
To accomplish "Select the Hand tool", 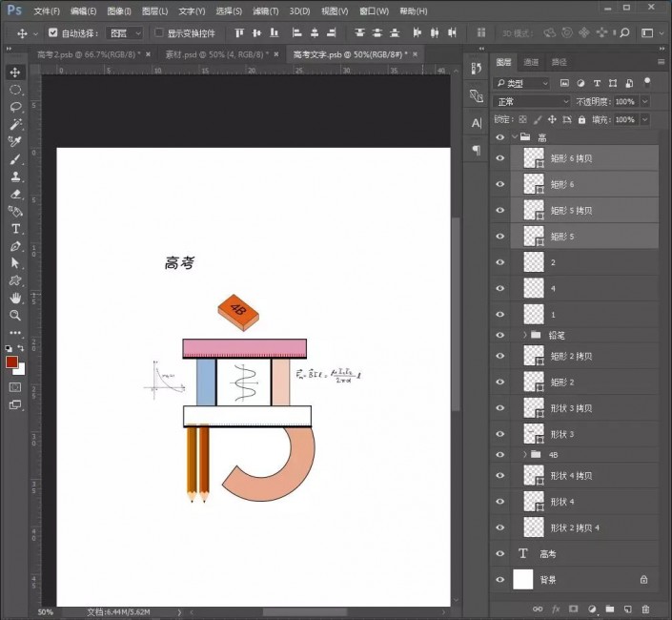I will pyautogui.click(x=15, y=298).
